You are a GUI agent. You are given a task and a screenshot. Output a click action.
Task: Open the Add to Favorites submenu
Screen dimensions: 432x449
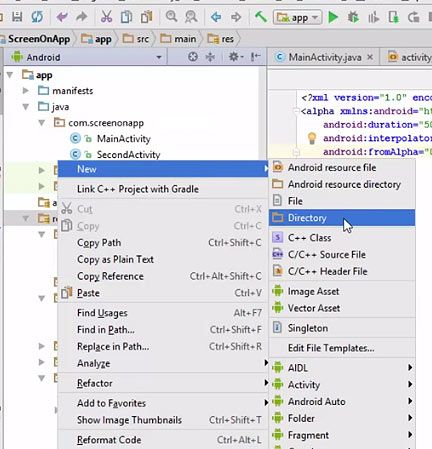[x=163, y=403]
